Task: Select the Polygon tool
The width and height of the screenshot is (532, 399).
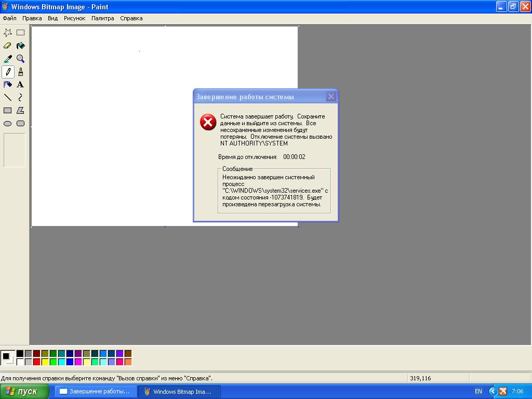Action: [x=20, y=111]
